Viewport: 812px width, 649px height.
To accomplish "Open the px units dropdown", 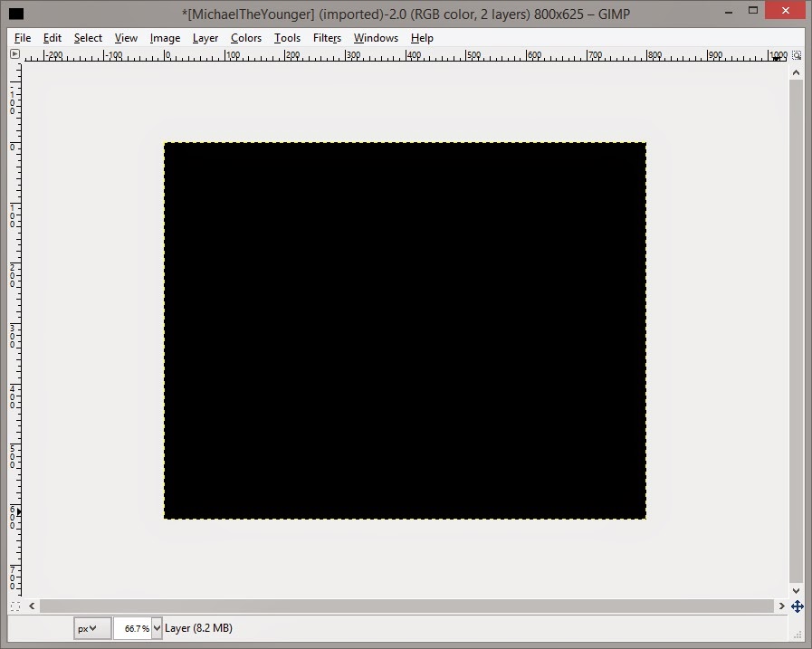I will [91, 627].
